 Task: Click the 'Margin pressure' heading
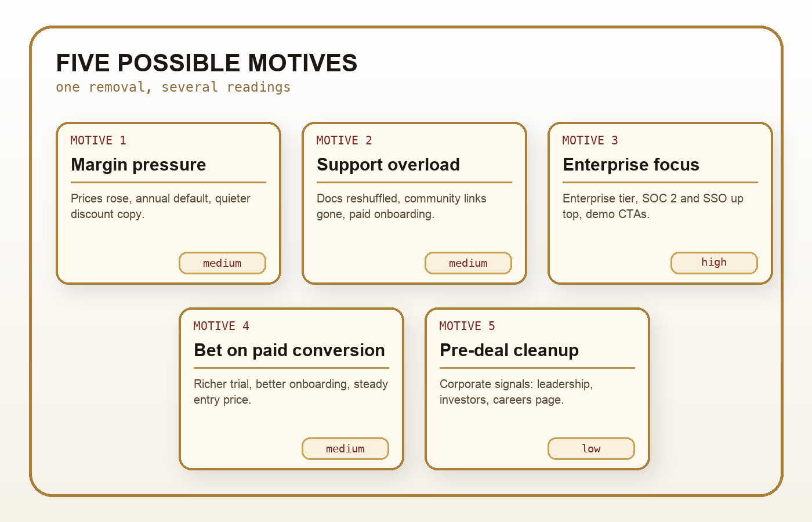[x=139, y=165]
